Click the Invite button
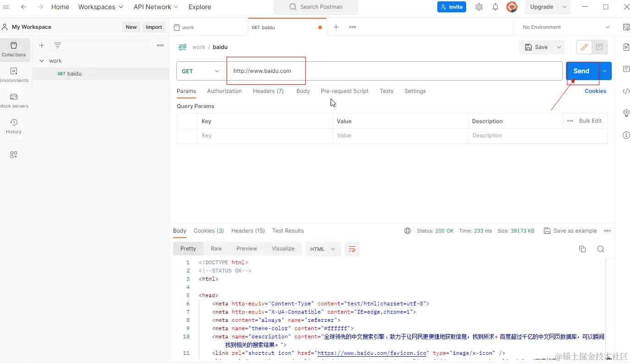This screenshot has height=364, width=631. pyautogui.click(x=451, y=7)
